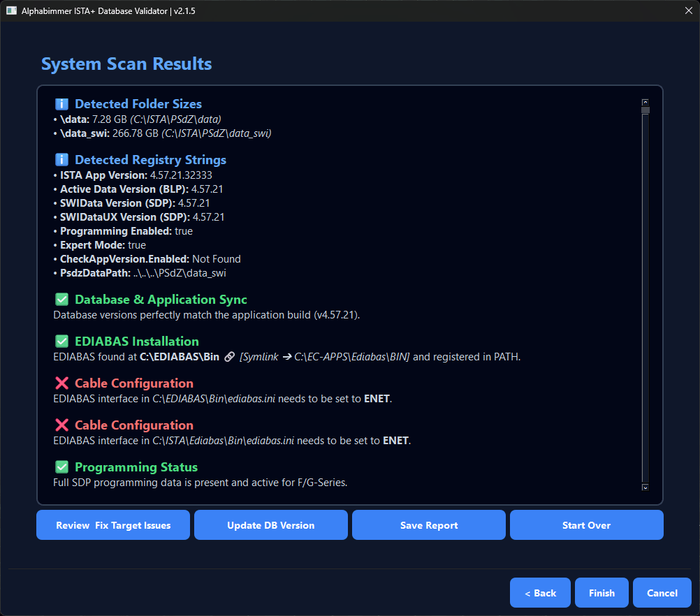
Task: Click the Start Over button
Action: coord(587,525)
